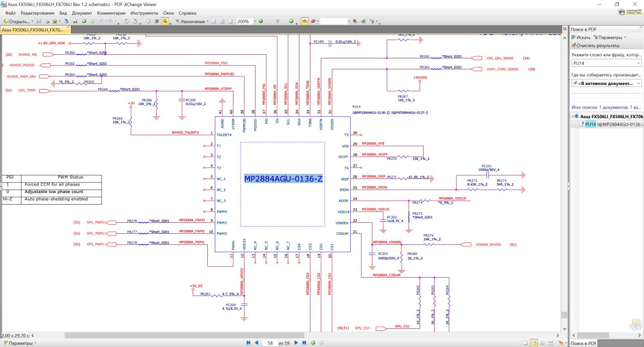The image size is (644, 347).
Task: Select facing pages layout icon
Action: [x=542, y=343]
